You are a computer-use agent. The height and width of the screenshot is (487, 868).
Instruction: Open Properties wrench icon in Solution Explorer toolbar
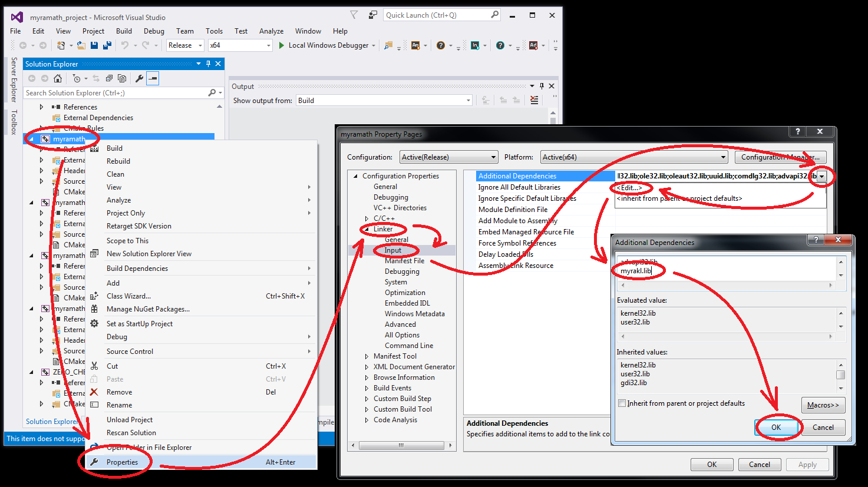click(x=139, y=78)
